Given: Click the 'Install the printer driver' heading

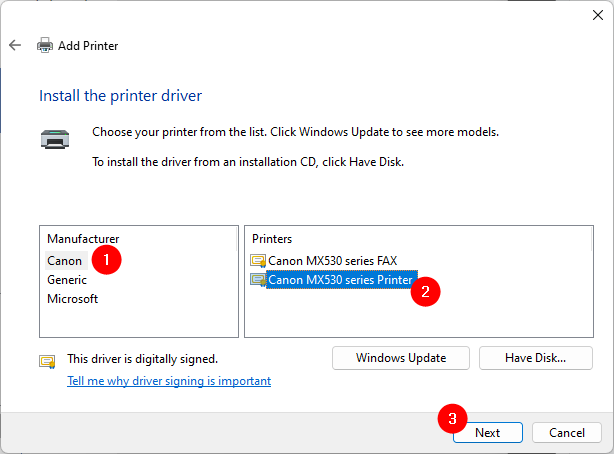Looking at the screenshot, I should 121,96.
